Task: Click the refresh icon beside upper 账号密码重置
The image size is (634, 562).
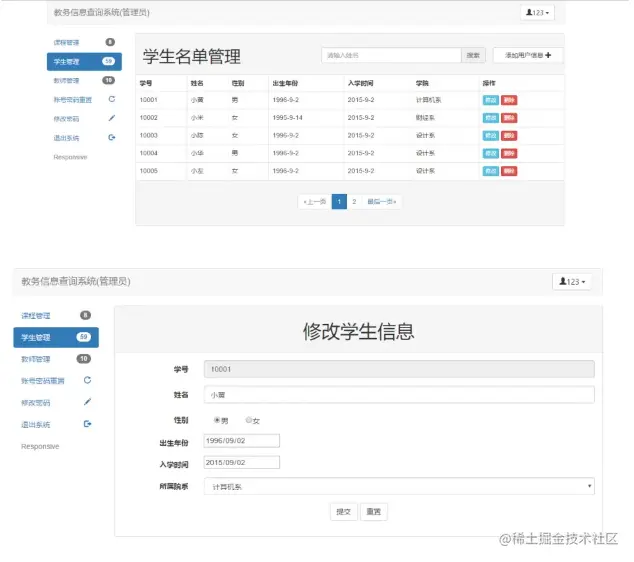Action: [112, 99]
